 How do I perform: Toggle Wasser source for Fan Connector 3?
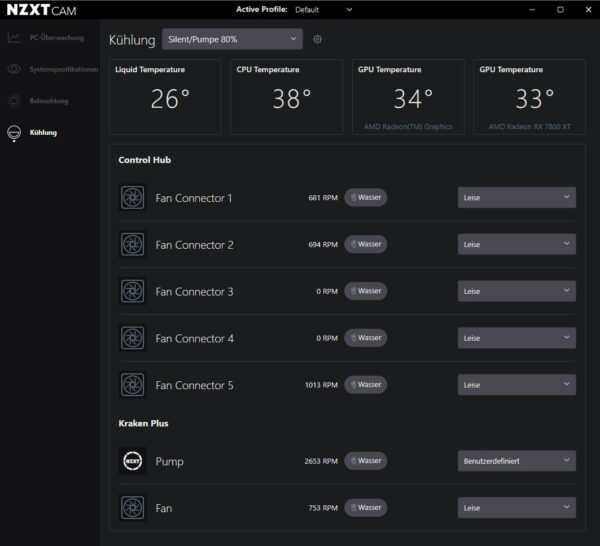[366, 291]
